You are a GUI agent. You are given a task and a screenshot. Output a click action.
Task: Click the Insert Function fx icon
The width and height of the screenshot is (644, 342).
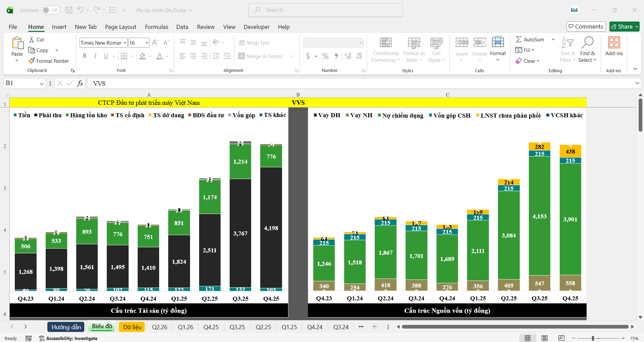(x=80, y=83)
